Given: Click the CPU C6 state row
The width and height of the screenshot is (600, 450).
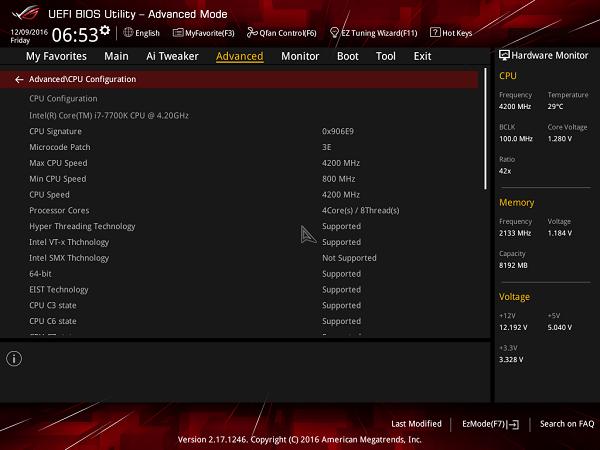Looking at the screenshot, I should (x=239, y=321).
